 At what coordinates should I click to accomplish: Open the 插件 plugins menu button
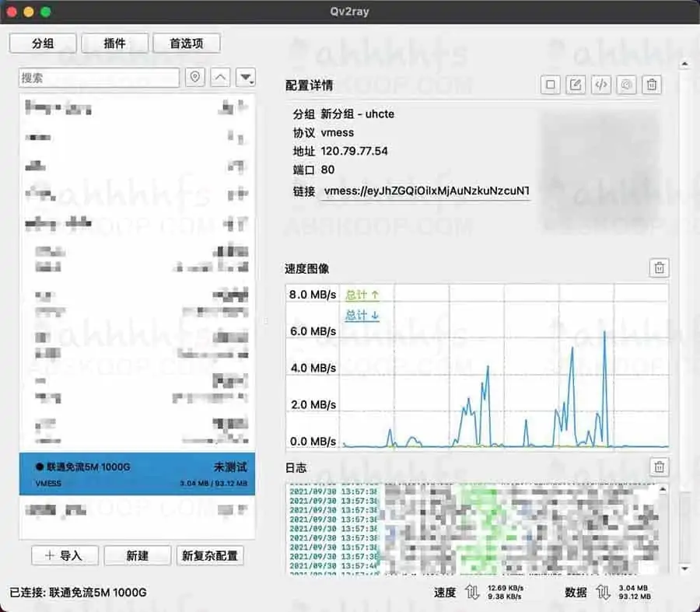tap(114, 44)
